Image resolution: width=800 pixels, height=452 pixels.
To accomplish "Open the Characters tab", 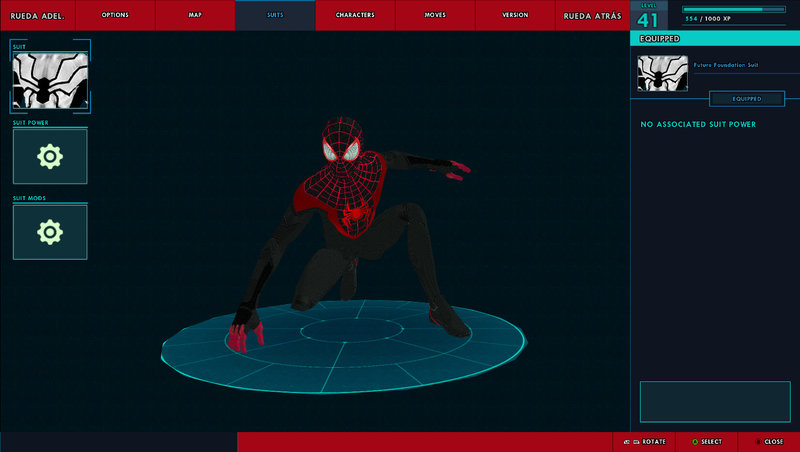I will [355, 15].
